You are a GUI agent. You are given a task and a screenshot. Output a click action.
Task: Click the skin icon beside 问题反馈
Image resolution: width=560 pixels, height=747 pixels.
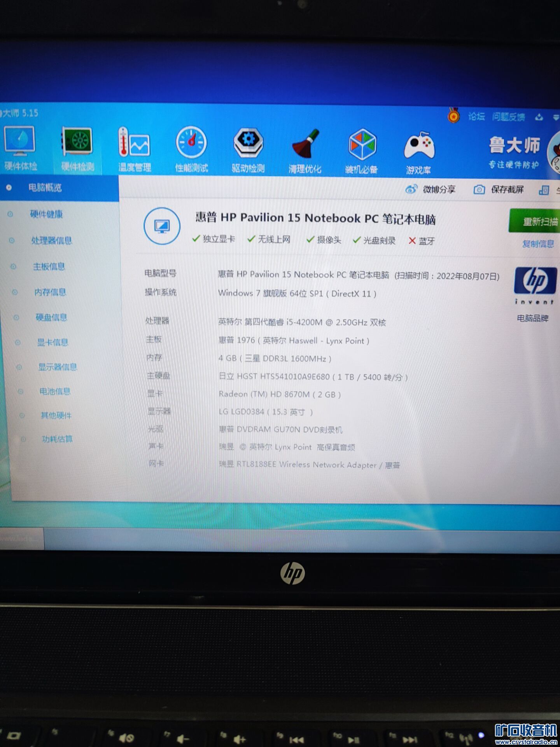click(x=539, y=117)
